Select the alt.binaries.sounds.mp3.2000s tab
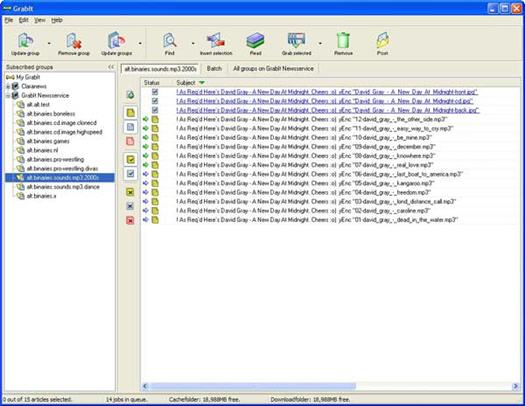Image resolution: width=525 pixels, height=406 pixels. point(160,69)
